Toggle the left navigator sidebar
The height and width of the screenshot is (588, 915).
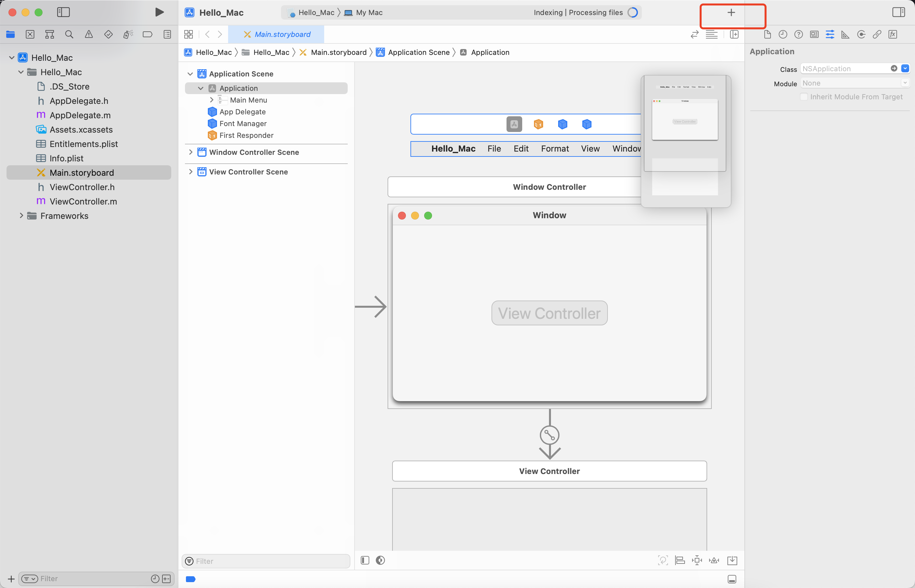click(63, 12)
